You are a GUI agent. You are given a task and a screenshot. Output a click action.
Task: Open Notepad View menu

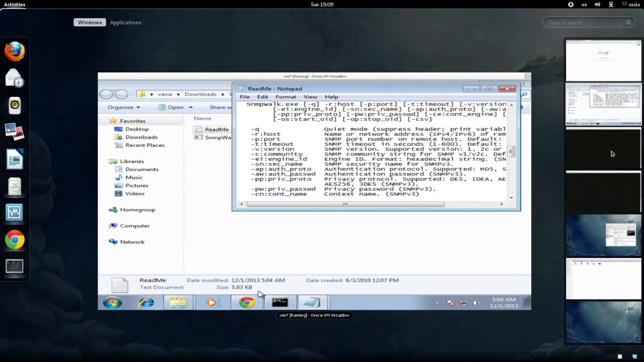(310, 97)
